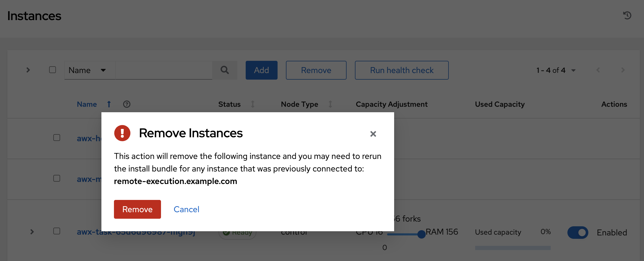Open the activity stream history icon
644x261 pixels.
[x=627, y=15]
